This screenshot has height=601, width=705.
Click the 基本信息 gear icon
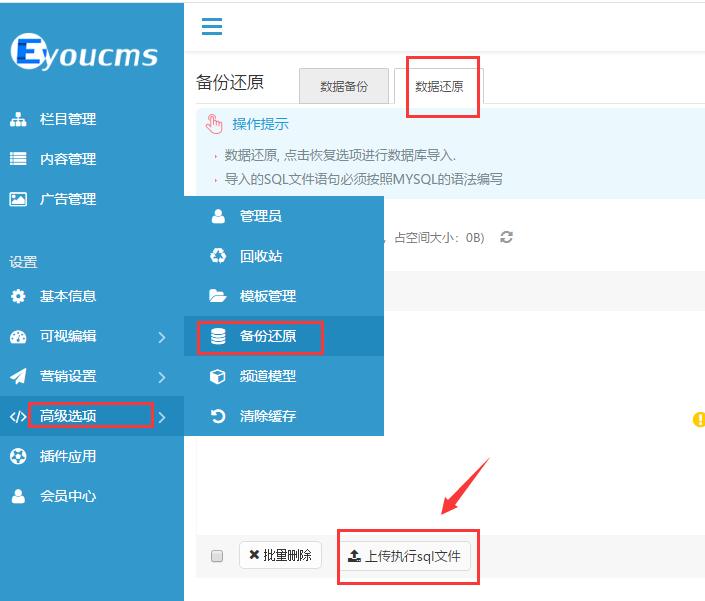click(18, 296)
